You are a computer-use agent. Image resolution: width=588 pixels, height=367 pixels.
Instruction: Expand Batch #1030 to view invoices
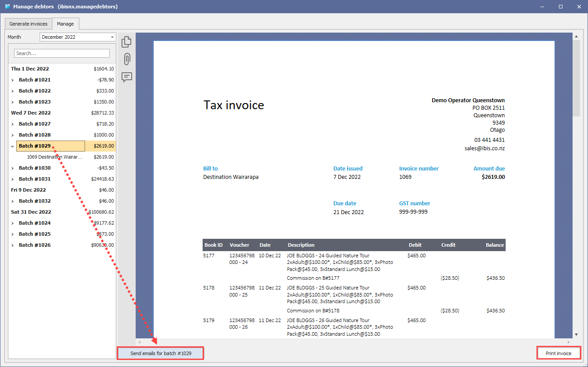click(x=12, y=168)
